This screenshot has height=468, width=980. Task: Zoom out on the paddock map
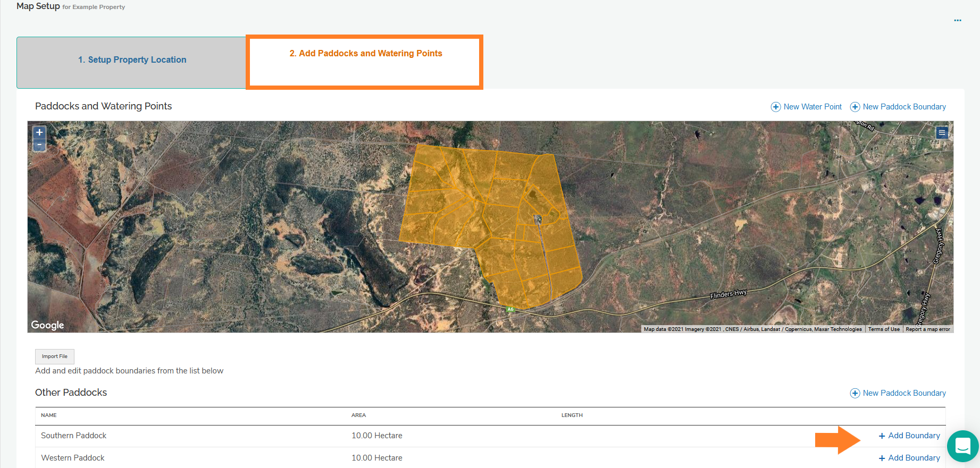point(39,145)
